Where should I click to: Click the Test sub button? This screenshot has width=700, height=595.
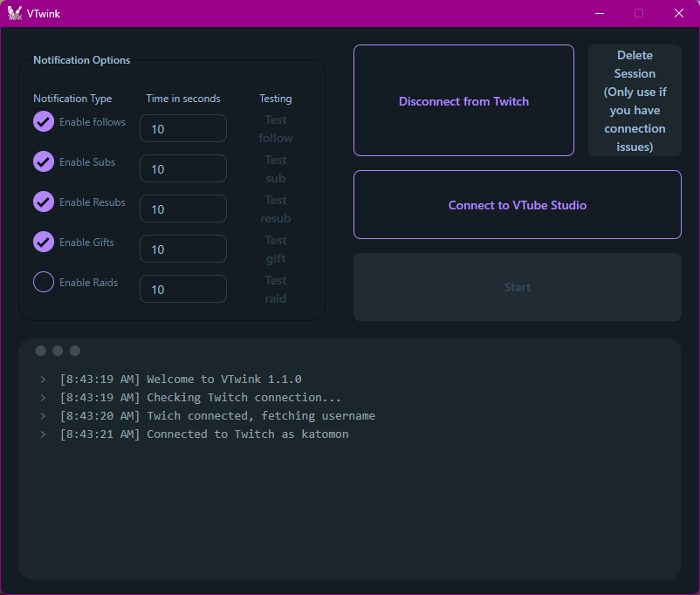(276, 169)
